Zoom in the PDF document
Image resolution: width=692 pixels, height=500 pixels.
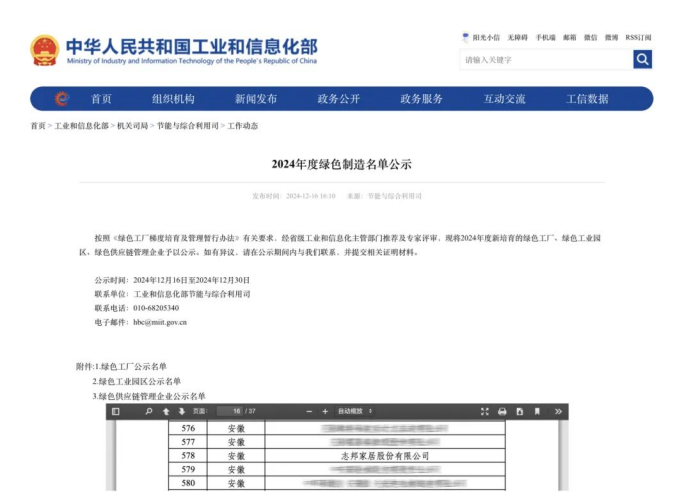tap(325, 411)
